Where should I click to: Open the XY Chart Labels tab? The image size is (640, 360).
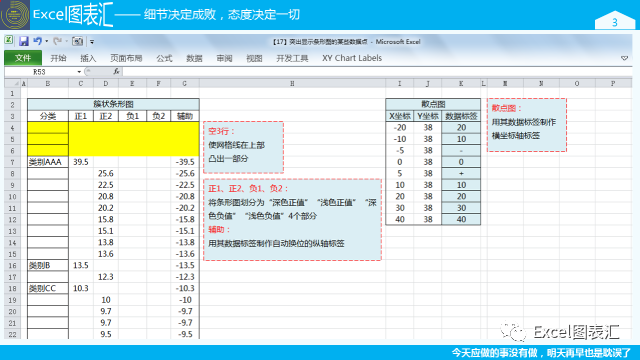[x=352, y=58]
